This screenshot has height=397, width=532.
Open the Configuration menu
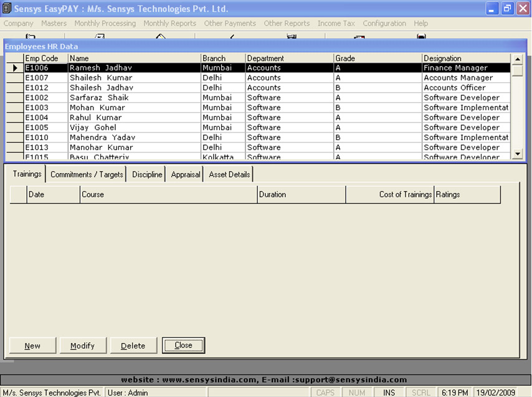click(384, 24)
